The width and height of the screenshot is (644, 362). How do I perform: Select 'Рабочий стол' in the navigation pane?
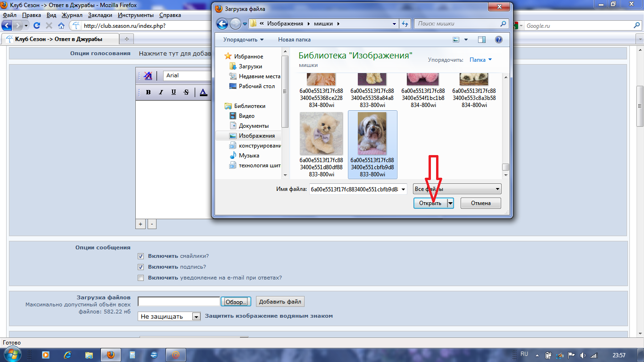click(x=257, y=86)
